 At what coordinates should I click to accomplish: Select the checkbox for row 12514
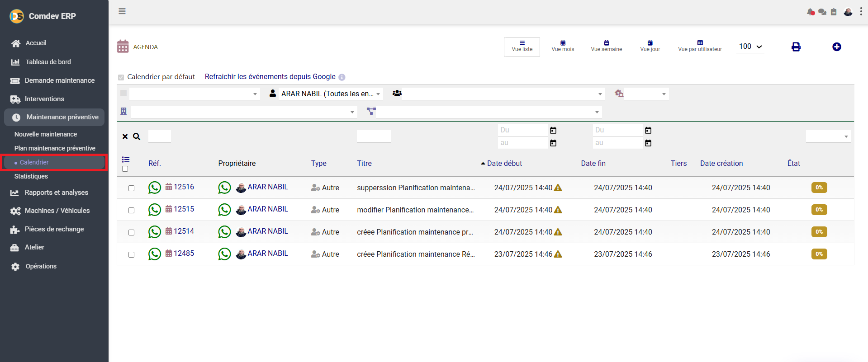(x=131, y=232)
